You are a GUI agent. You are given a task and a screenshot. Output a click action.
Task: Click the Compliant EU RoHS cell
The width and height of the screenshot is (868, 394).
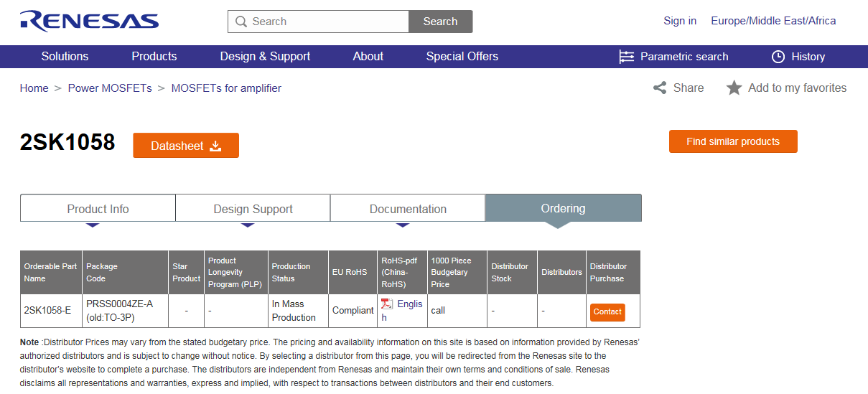[353, 311]
